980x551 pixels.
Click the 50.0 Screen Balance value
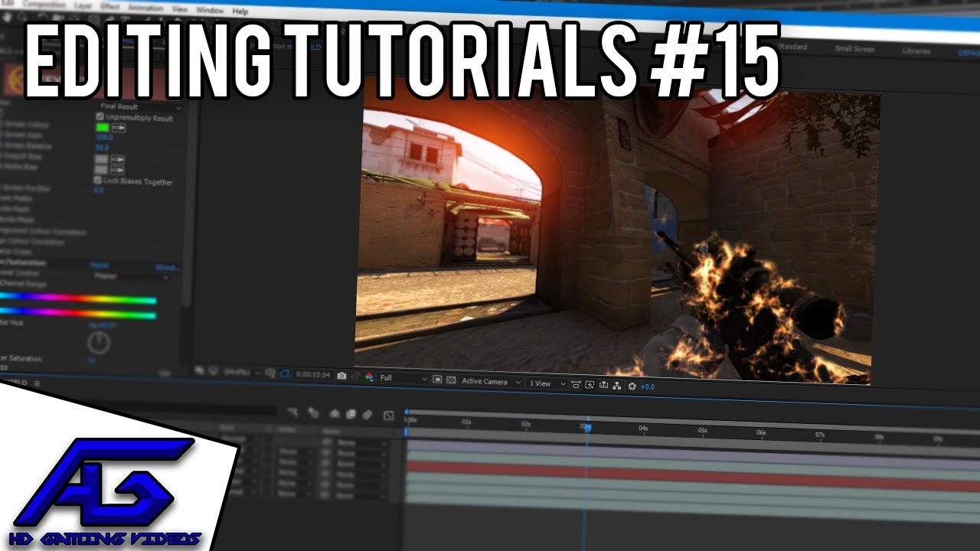(102, 148)
